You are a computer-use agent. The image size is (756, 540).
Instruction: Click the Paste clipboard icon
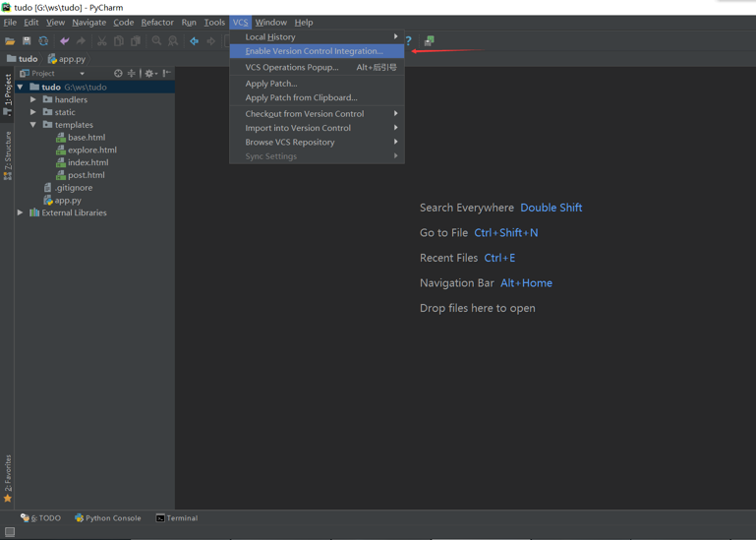136,41
